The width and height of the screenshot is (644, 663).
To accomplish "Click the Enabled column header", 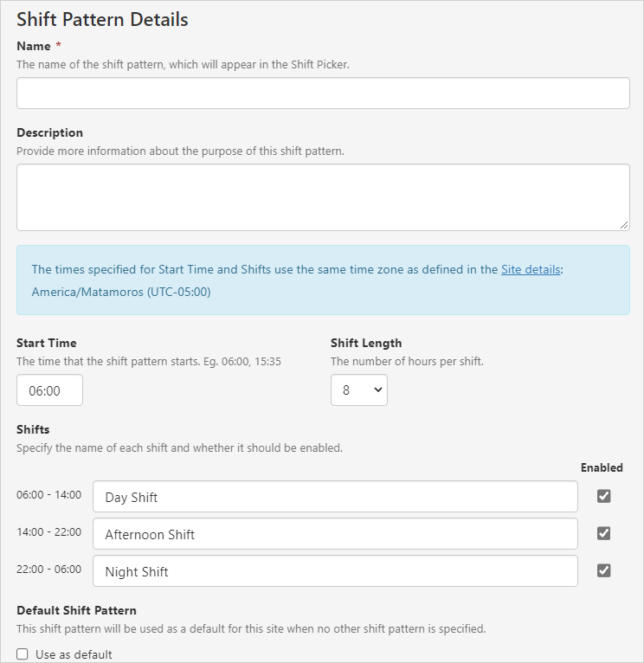I will click(602, 467).
